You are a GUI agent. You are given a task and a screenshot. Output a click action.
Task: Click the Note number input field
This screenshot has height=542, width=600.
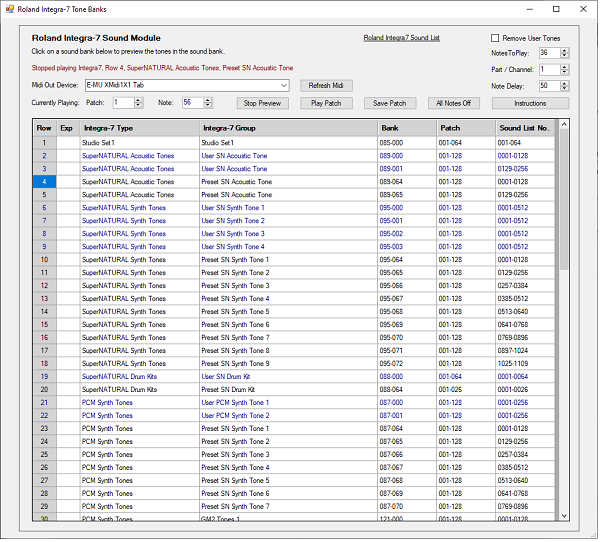click(x=193, y=103)
